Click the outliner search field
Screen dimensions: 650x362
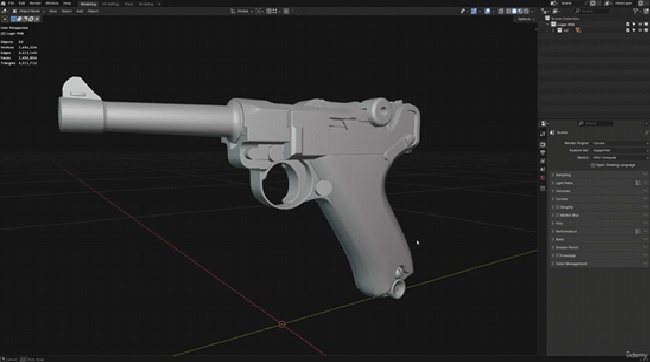(x=593, y=11)
